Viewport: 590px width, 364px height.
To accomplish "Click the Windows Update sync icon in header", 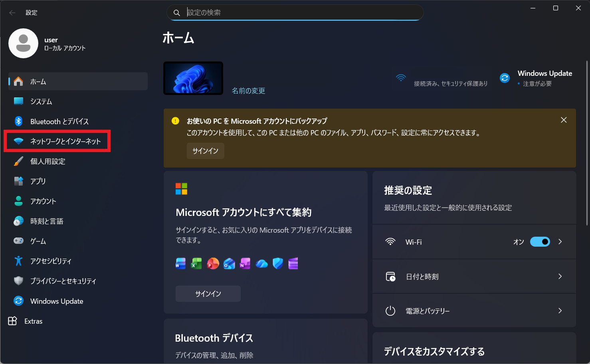I will pos(505,78).
